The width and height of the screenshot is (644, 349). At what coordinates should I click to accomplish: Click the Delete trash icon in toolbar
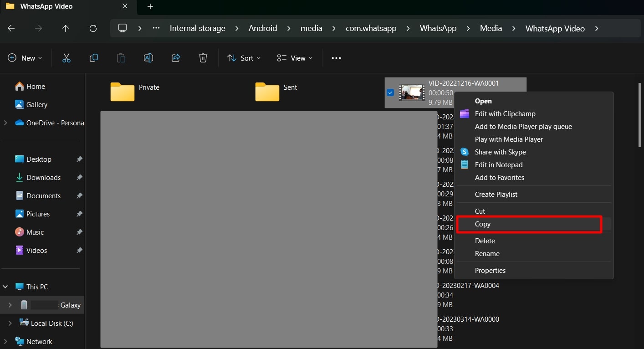coord(203,58)
